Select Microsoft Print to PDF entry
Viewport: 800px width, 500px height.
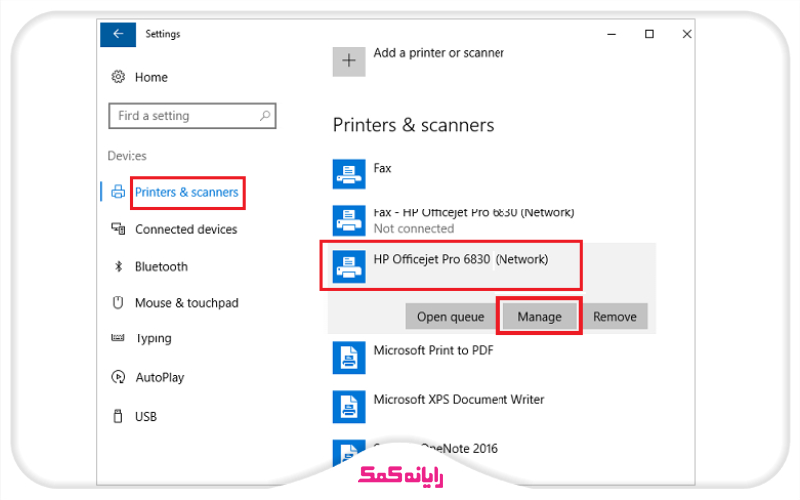click(x=434, y=351)
